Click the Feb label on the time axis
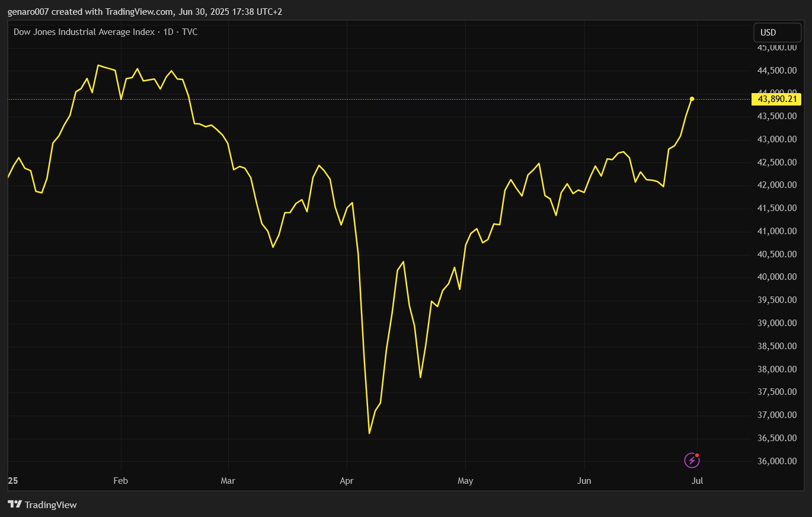 point(121,481)
